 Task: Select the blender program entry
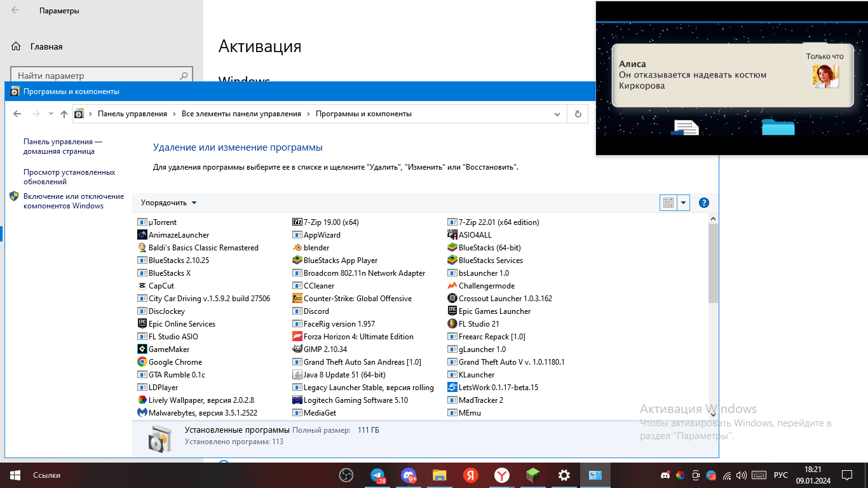pyautogui.click(x=311, y=248)
